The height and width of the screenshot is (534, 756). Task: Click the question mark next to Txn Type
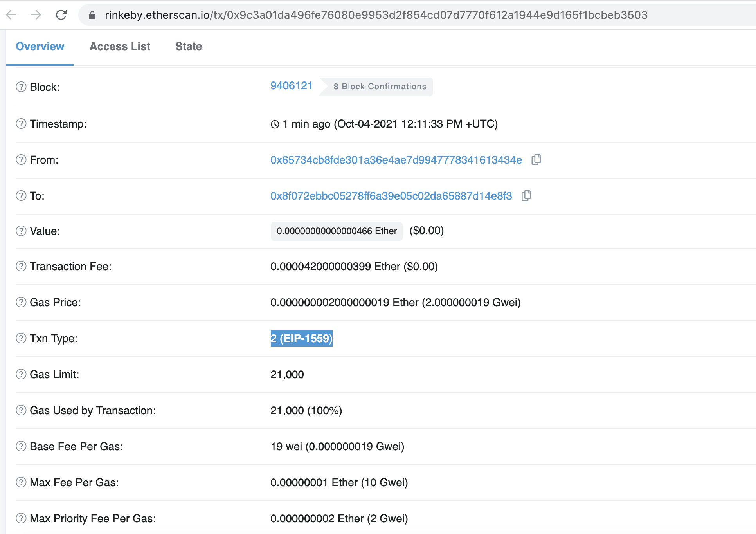[x=21, y=338]
